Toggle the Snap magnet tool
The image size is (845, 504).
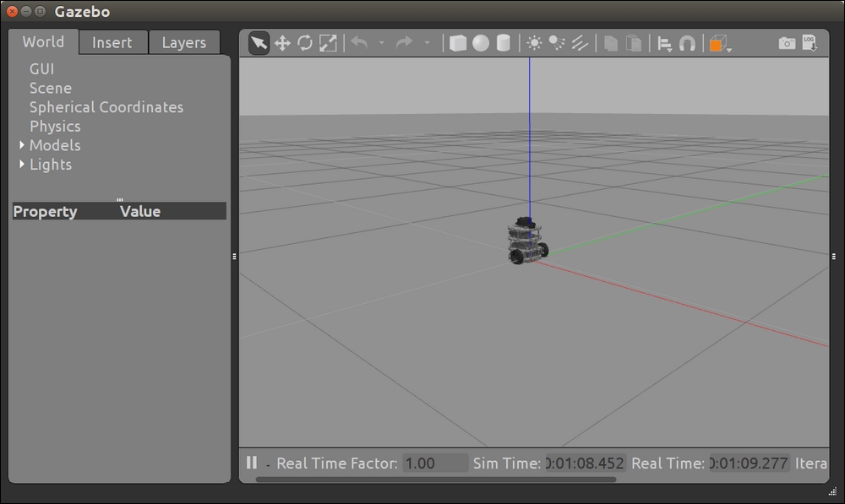pyautogui.click(x=687, y=43)
